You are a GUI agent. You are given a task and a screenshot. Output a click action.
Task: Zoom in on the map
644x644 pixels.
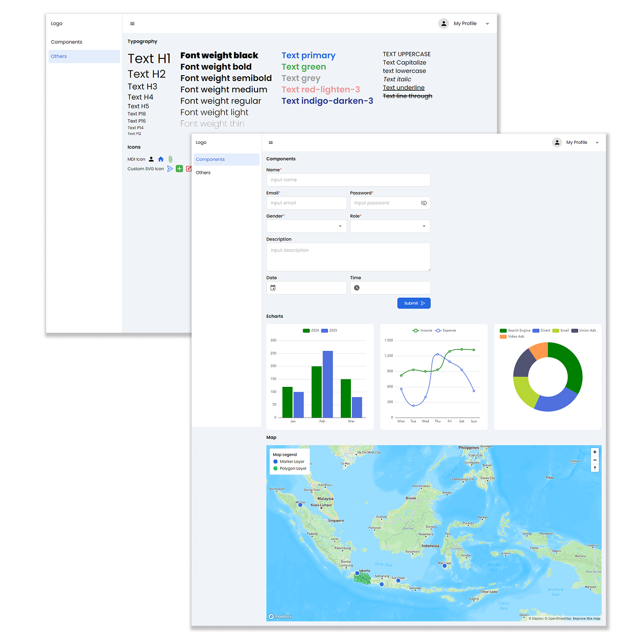(595, 452)
